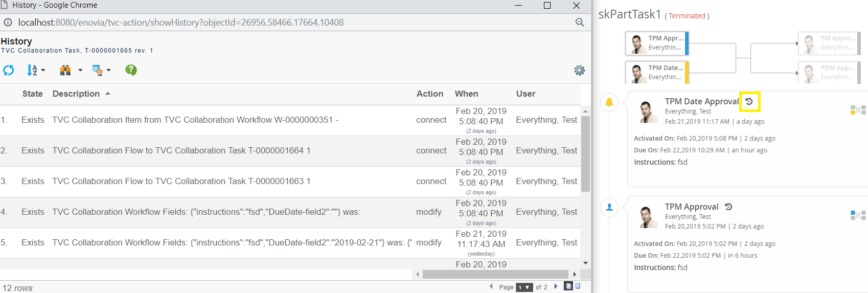Click workflow diagram icon on TPM Approval card

858,215
